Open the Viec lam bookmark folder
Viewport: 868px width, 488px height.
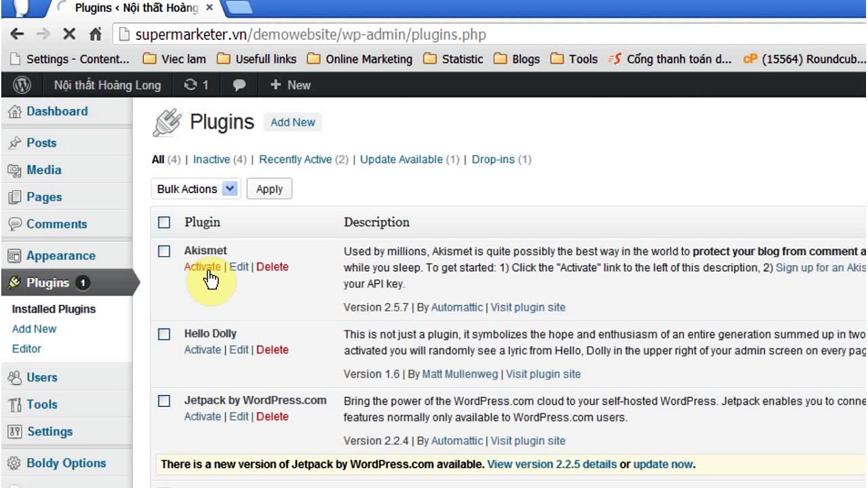(174, 59)
